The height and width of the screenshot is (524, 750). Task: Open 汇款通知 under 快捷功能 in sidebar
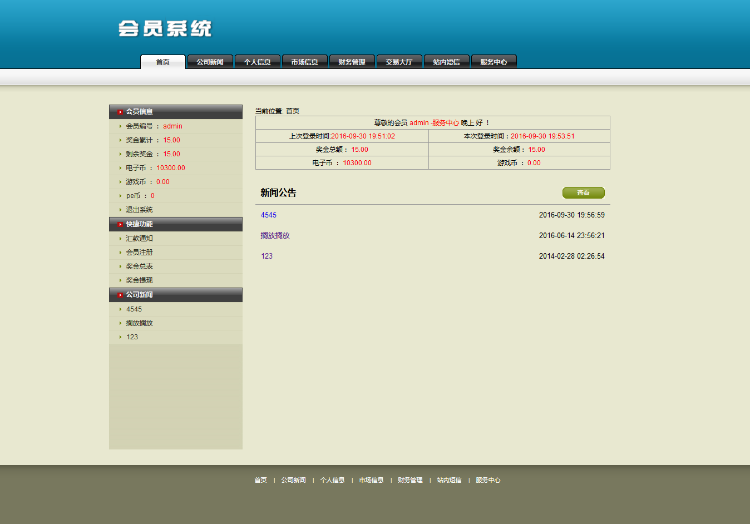click(x=139, y=239)
